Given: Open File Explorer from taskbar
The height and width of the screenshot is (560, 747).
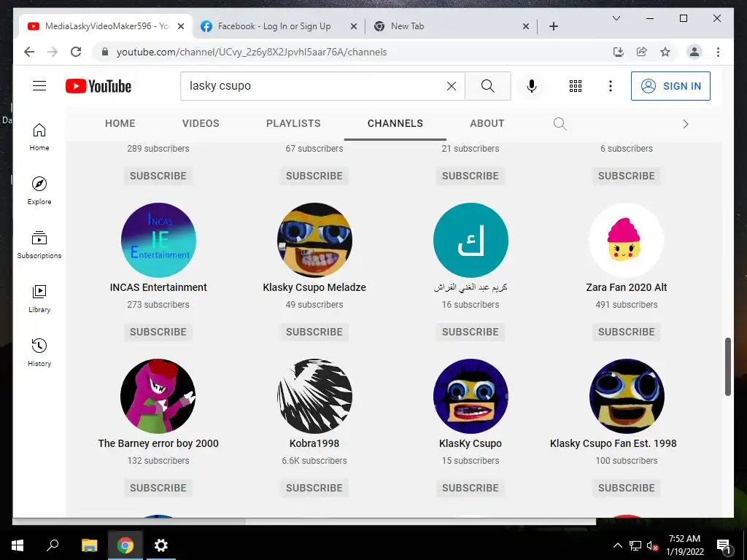Looking at the screenshot, I should click(89, 545).
